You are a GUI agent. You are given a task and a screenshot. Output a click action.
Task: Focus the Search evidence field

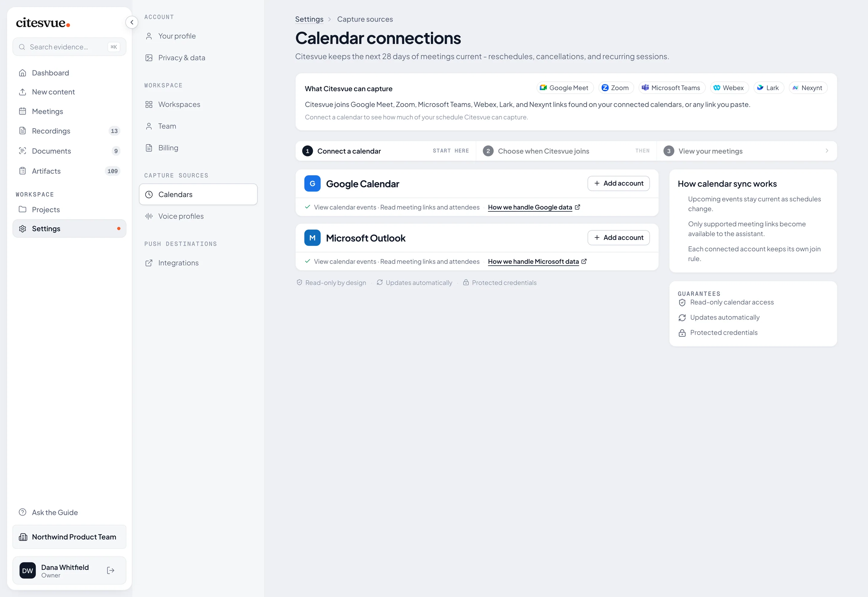(x=70, y=47)
